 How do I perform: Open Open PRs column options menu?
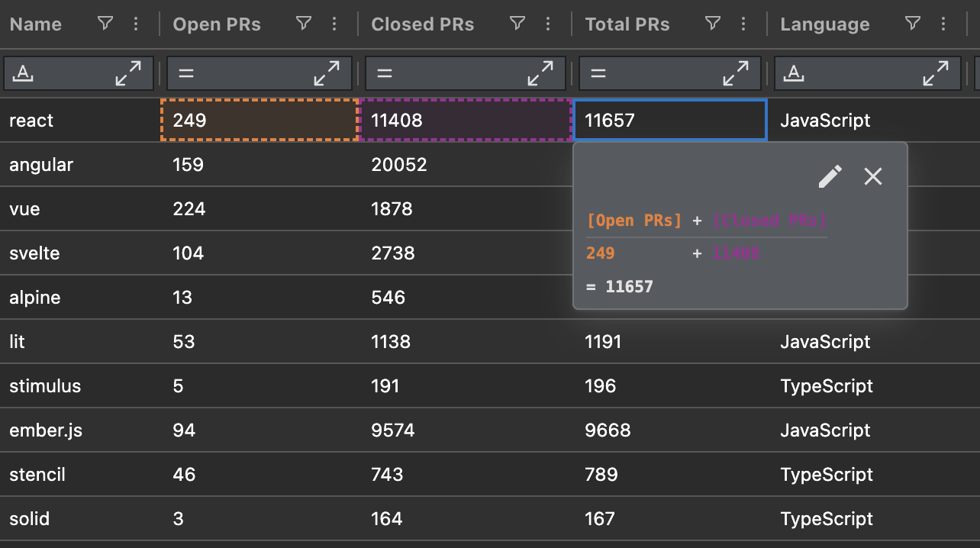point(334,24)
